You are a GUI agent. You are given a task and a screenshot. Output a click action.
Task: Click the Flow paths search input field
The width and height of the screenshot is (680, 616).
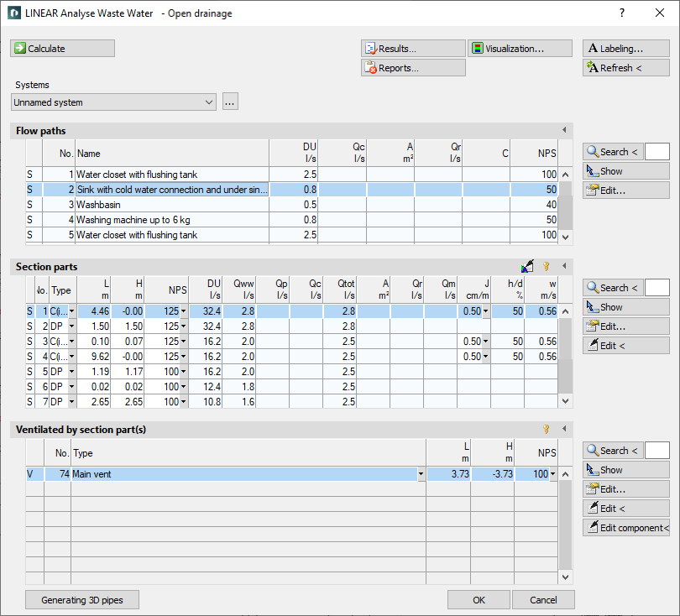657,152
